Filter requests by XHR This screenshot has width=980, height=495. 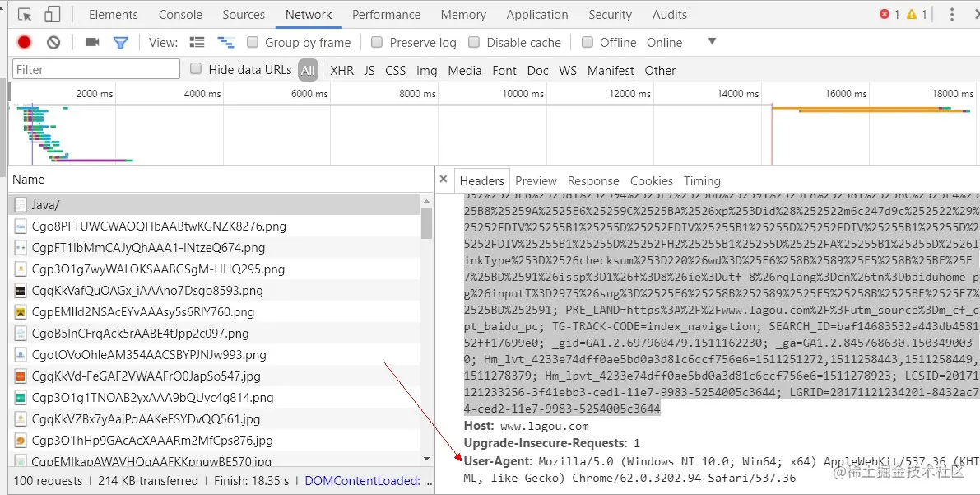pyautogui.click(x=341, y=70)
